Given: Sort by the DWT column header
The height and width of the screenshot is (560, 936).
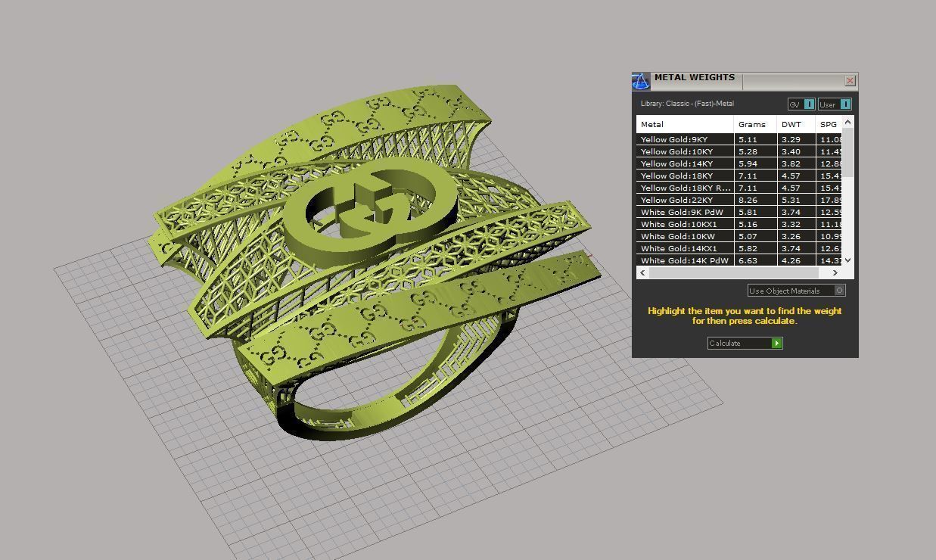Looking at the screenshot, I should (x=796, y=124).
